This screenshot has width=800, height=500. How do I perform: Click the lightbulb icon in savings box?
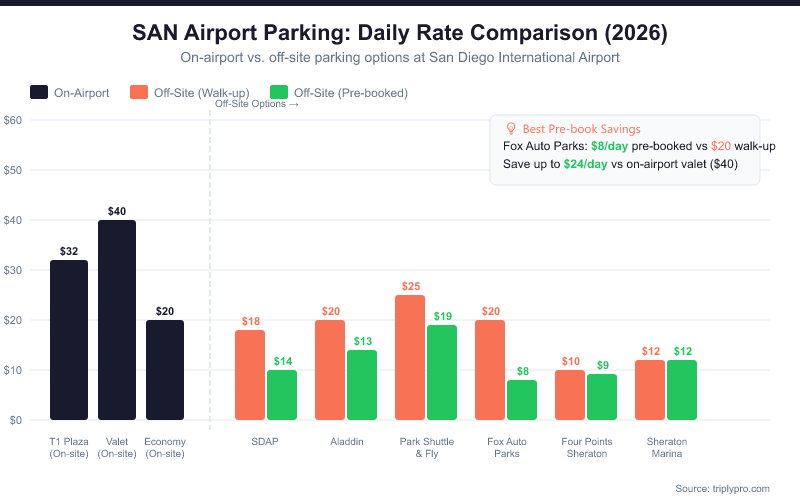click(510, 129)
